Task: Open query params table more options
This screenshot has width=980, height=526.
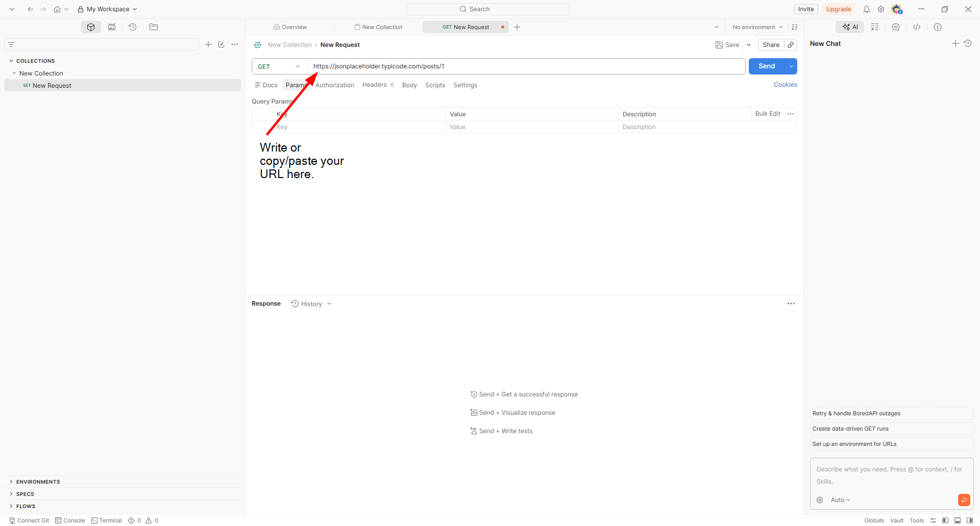Action: pyautogui.click(x=791, y=114)
